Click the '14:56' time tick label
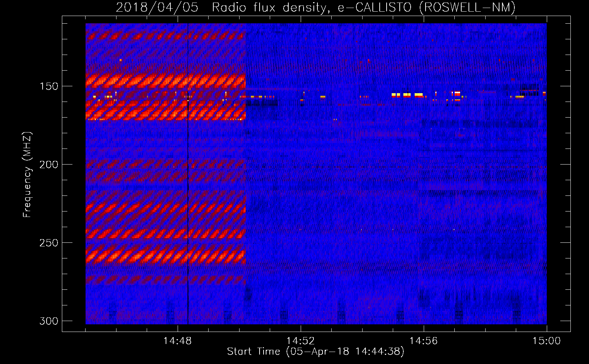 click(423, 341)
